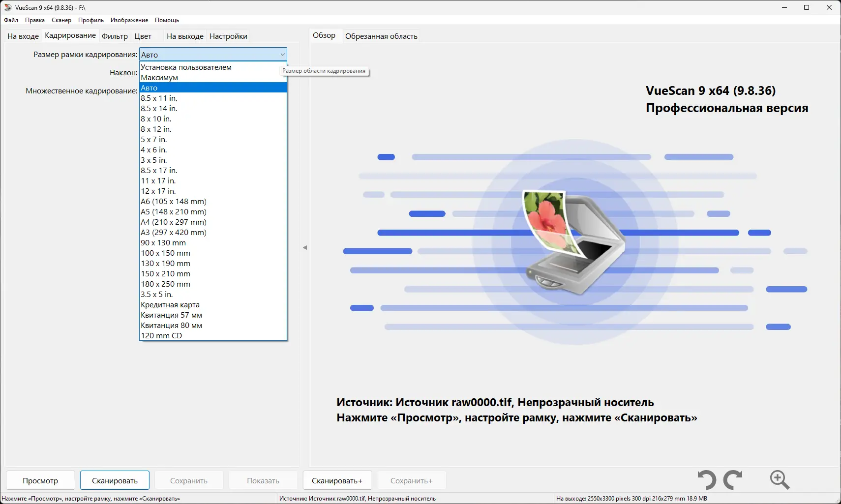Viewport: 841px width, 504px height.
Task: Open the Изображение menu
Action: pyautogui.click(x=129, y=20)
